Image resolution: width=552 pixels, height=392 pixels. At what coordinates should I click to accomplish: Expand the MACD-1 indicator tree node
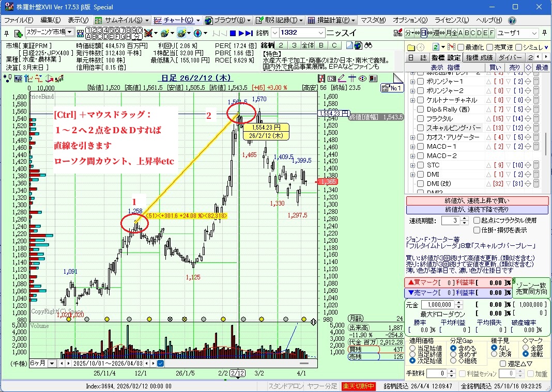[x=412, y=147]
